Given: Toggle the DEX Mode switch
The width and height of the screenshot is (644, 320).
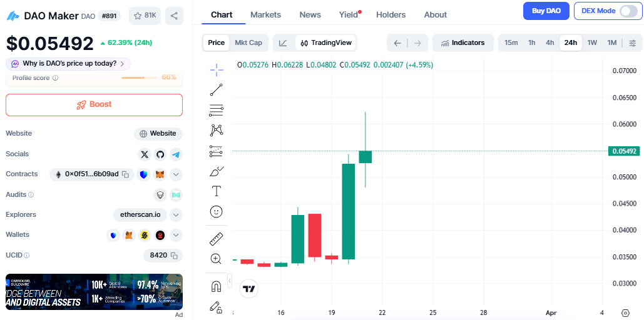Looking at the screenshot, I should pyautogui.click(x=628, y=11).
